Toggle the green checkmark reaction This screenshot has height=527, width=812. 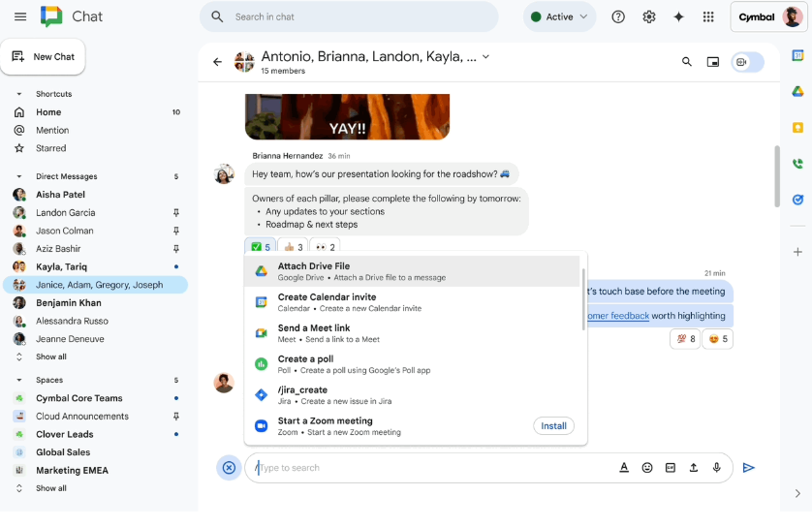click(260, 247)
